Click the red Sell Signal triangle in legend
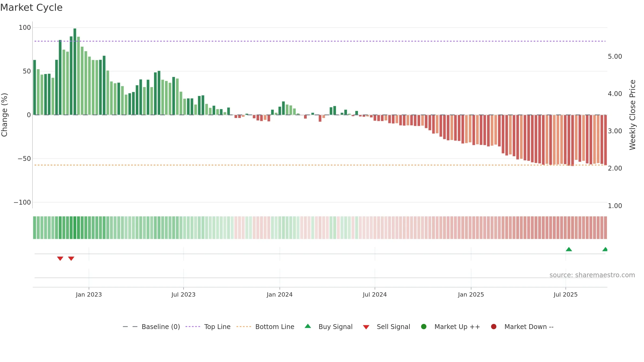 click(x=366, y=327)
